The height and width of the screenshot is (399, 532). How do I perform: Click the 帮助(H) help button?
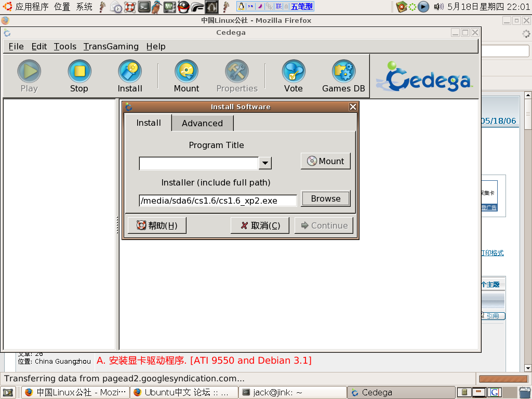157,225
